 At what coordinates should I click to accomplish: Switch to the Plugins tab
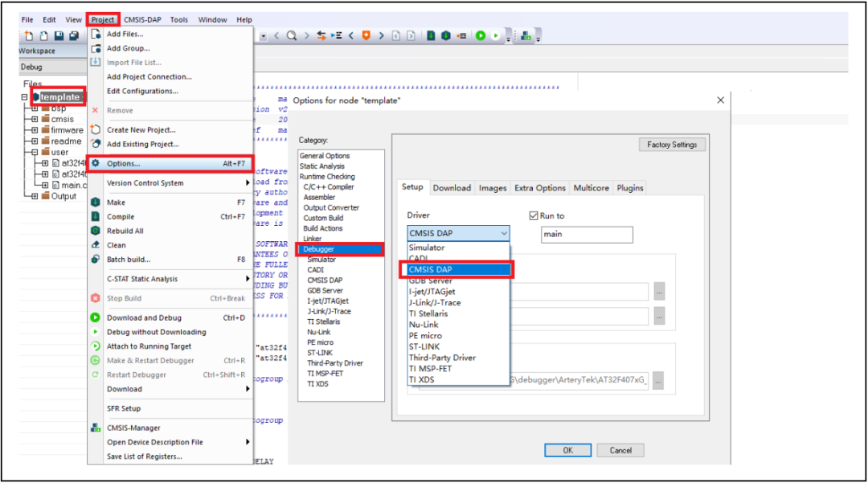tap(630, 188)
